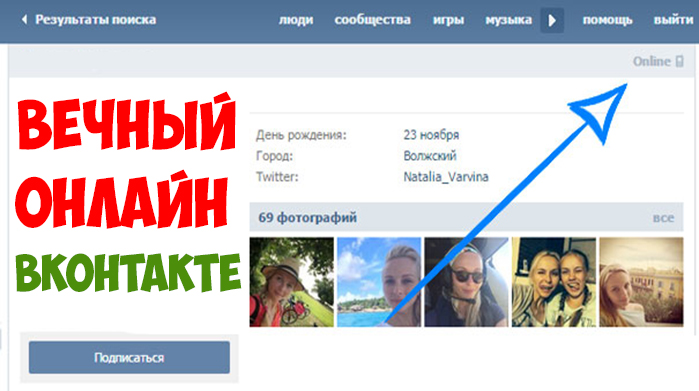Open the Волжский city link
Screen dimensions: 699x391
coord(430,156)
